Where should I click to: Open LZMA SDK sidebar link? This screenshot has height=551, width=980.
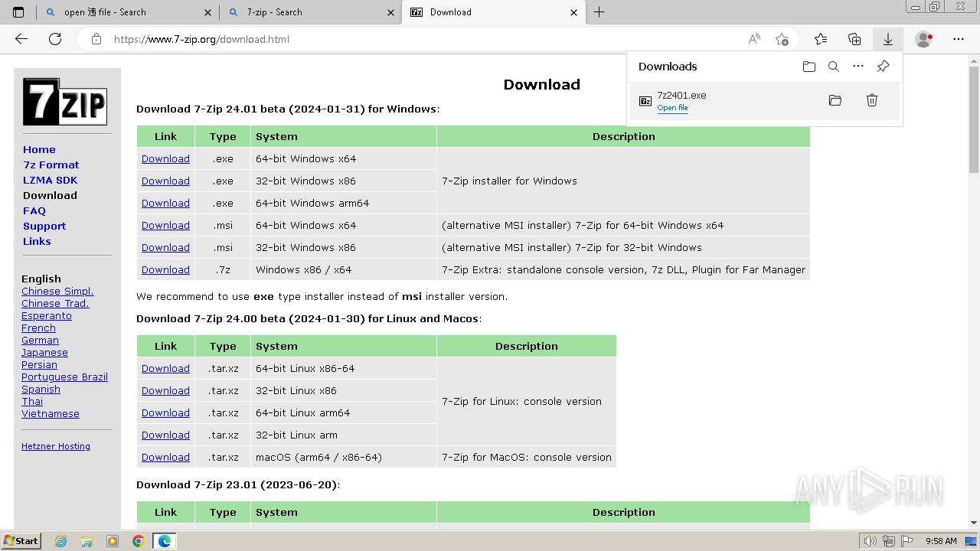[x=50, y=180]
